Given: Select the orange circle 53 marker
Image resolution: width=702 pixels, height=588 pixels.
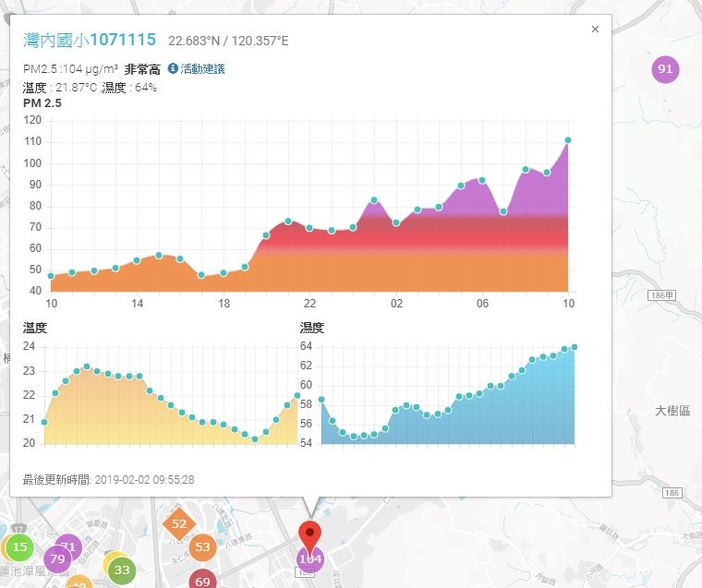Looking at the screenshot, I should [x=202, y=546].
